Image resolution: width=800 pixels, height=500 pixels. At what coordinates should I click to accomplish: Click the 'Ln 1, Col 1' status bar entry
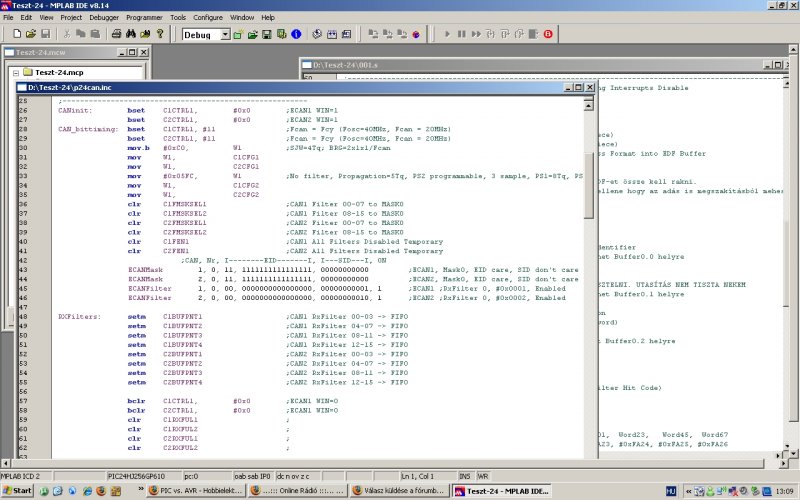[x=428, y=476]
